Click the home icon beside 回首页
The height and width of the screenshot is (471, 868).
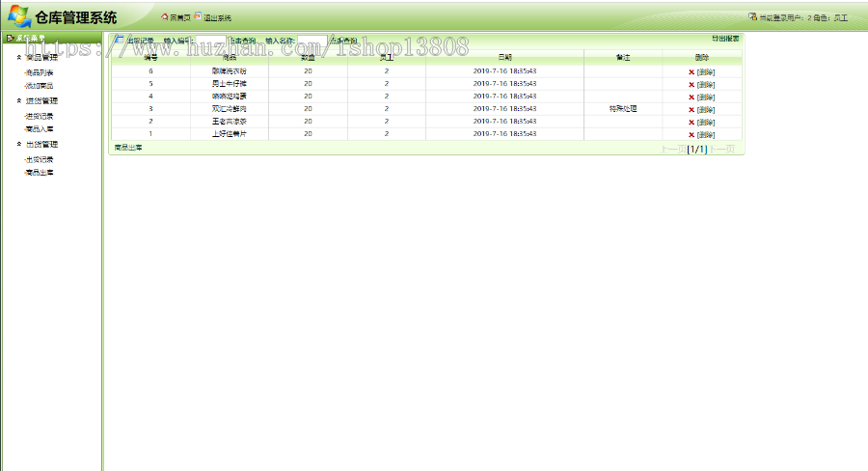click(164, 16)
